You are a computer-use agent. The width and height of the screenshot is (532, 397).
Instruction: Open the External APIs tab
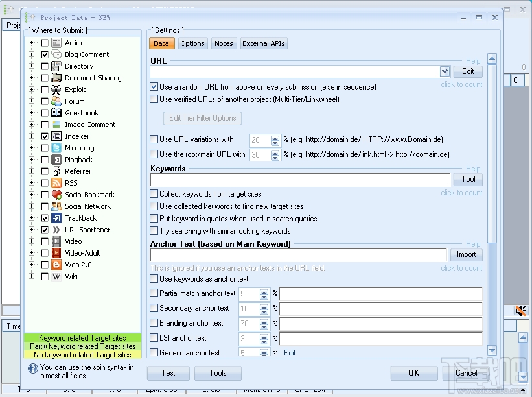pos(263,43)
